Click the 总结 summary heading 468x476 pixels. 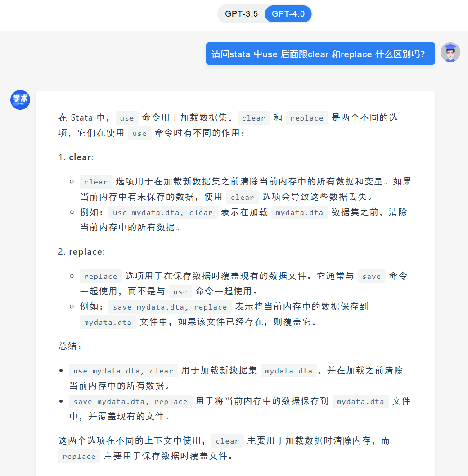(71, 346)
